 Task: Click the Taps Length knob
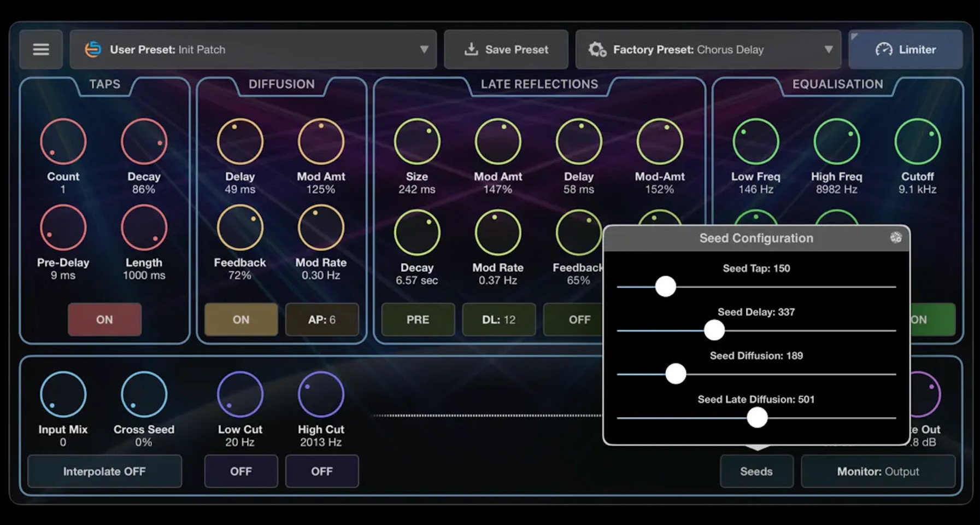pos(144,227)
